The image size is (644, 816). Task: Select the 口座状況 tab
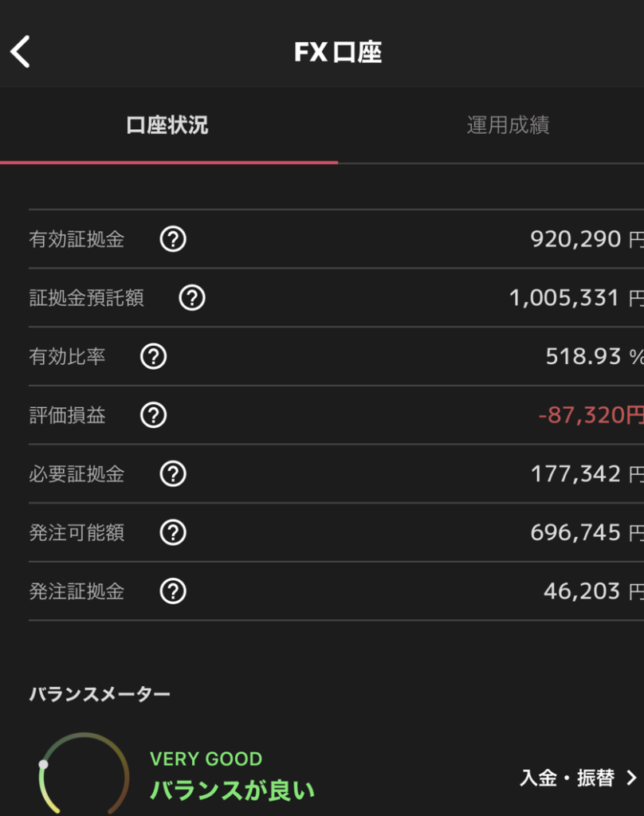click(167, 126)
